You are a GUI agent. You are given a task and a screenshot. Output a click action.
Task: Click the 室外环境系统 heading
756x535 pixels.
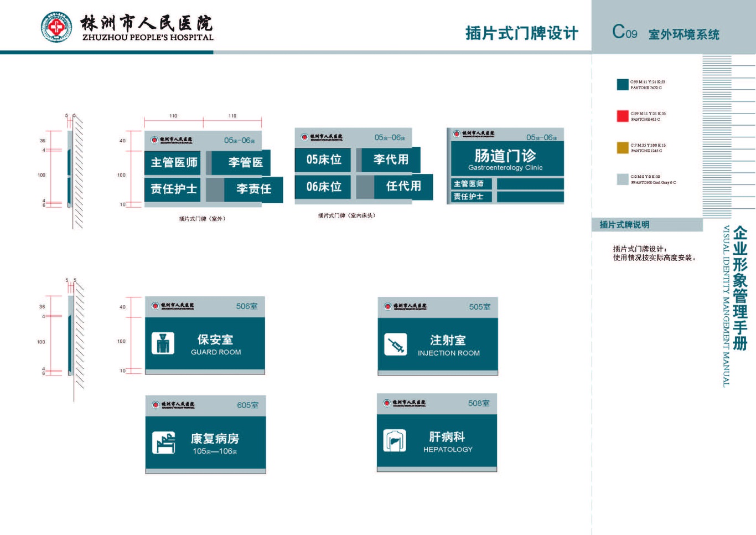[683, 34]
